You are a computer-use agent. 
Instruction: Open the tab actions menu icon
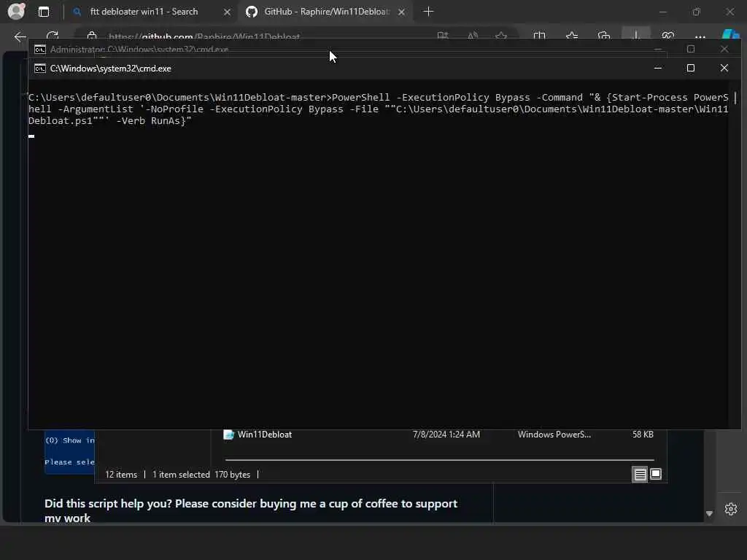[43, 12]
